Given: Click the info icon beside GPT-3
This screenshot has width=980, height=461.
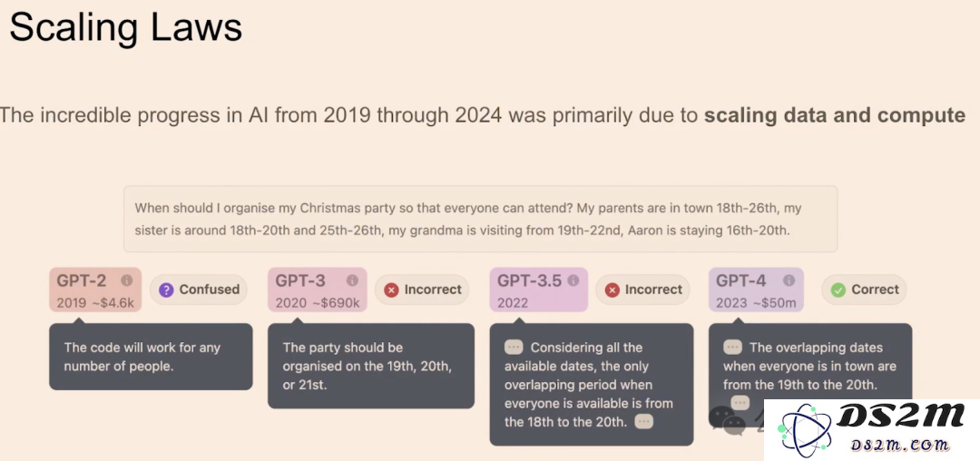Looking at the screenshot, I should (x=352, y=280).
